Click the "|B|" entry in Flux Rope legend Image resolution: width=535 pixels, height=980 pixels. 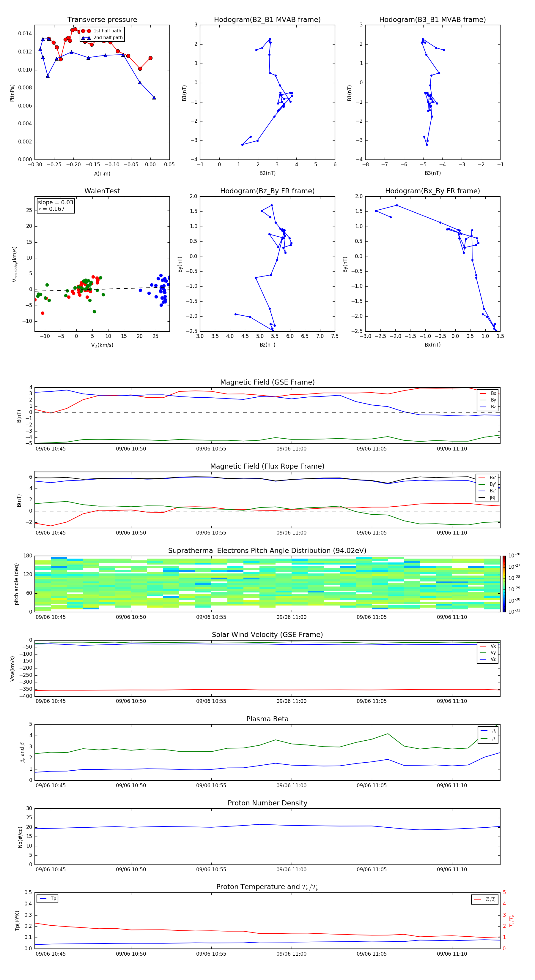pyautogui.click(x=487, y=498)
